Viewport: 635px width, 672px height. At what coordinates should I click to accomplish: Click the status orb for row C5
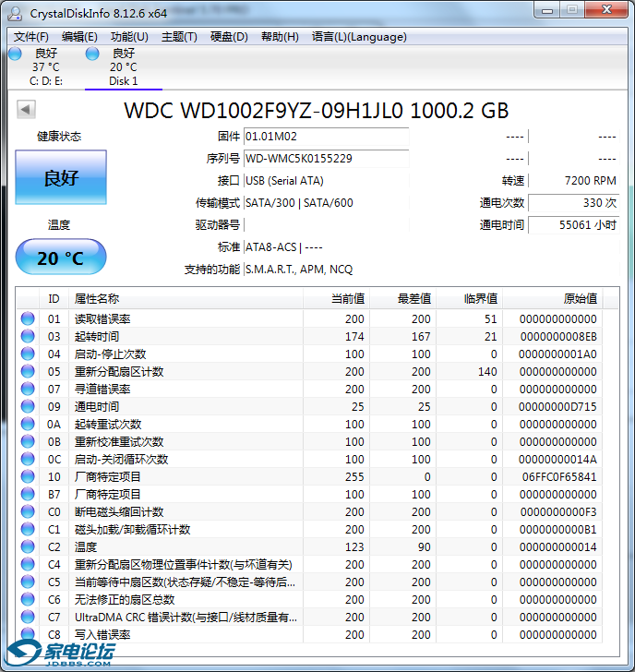click(28, 582)
